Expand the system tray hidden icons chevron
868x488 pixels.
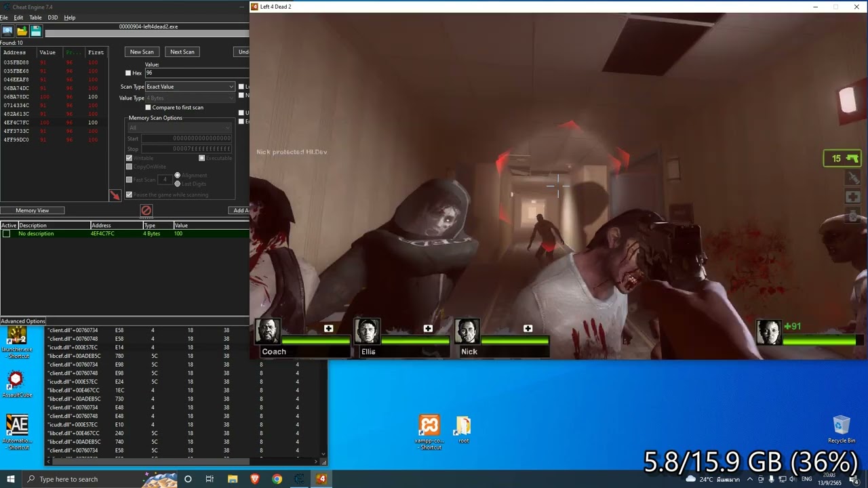pos(749,479)
